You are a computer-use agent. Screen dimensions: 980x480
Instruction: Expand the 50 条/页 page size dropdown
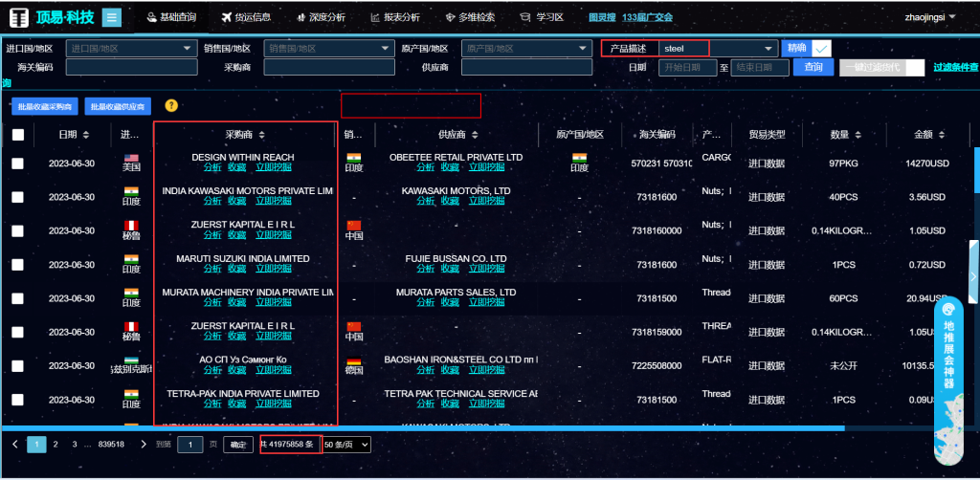coord(346,444)
